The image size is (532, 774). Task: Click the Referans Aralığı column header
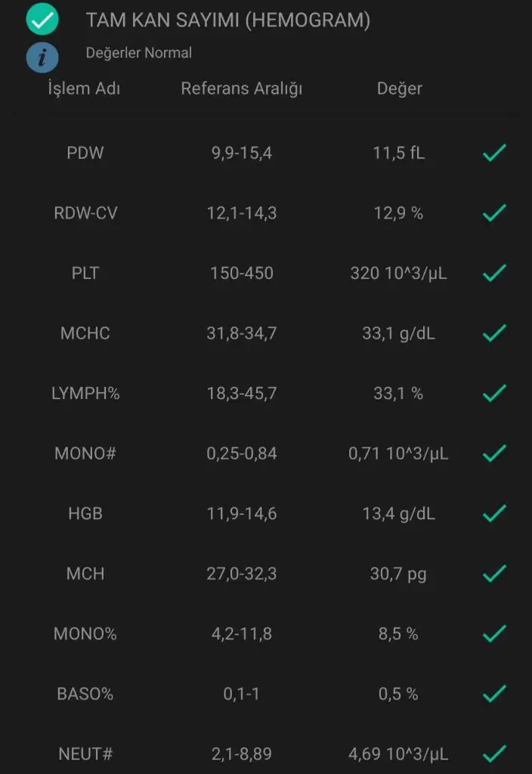[x=242, y=88]
